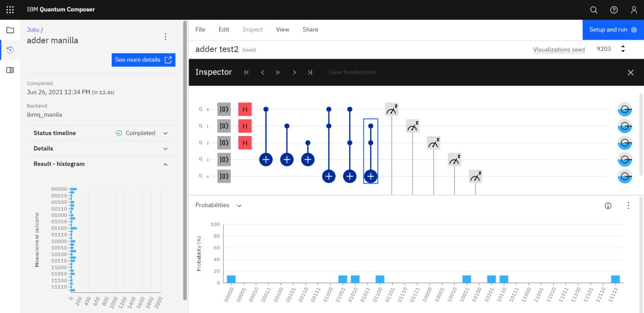Image resolution: width=644 pixels, height=313 pixels.
Task: Expand the Details section
Action: (101, 149)
